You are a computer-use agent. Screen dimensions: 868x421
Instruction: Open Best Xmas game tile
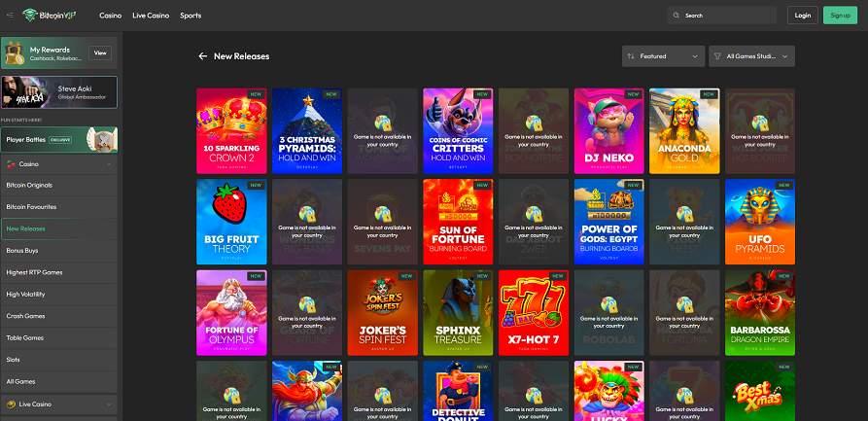coord(760,391)
